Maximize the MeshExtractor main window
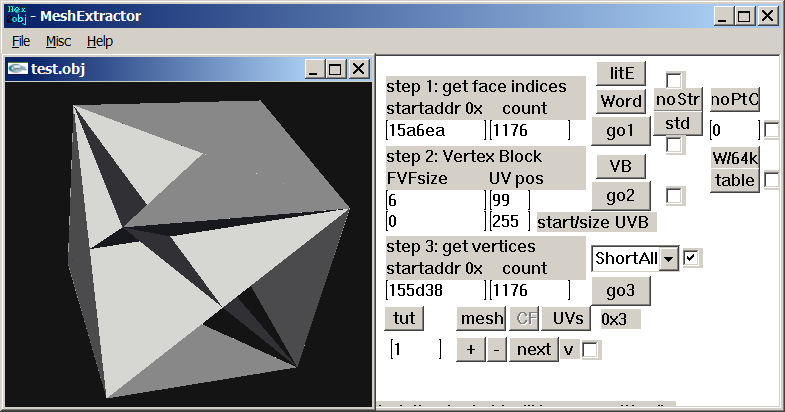The height and width of the screenshot is (412, 785). (x=744, y=16)
